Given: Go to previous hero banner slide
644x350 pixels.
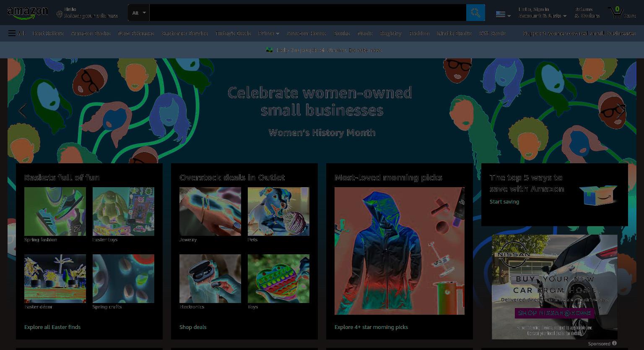Looking at the screenshot, I should coord(22,111).
